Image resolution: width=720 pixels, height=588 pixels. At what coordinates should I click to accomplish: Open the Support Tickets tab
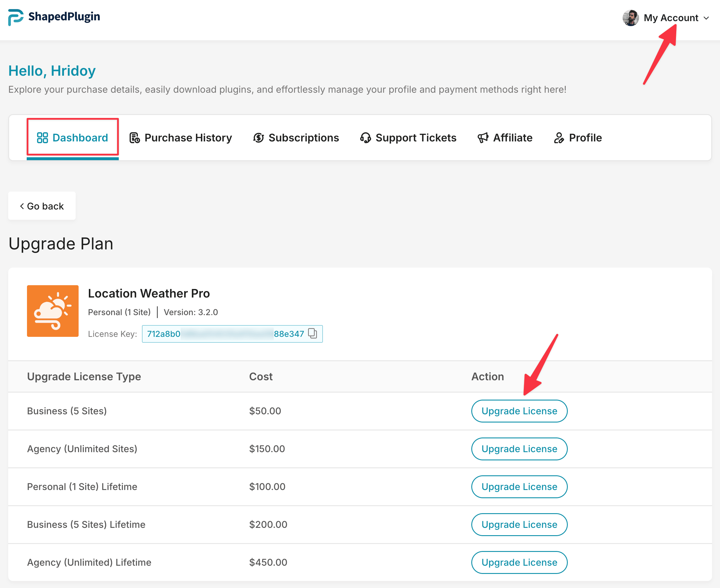[x=408, y=138]
